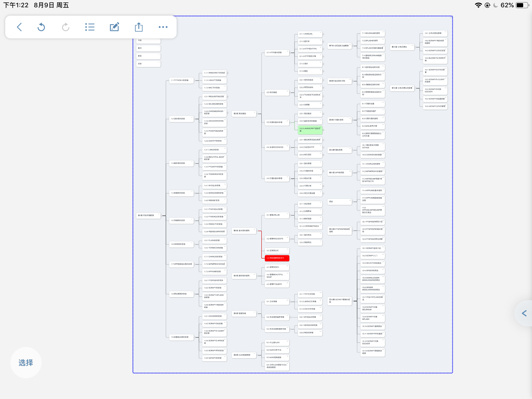Select the 6.1 什么是AJAX node
The image size is (532, 399).
point(277,343)
